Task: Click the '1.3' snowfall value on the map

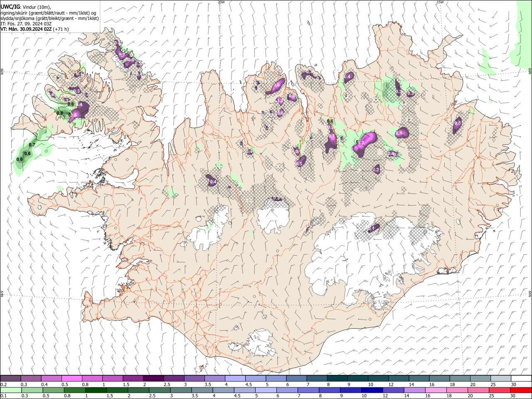Action: 360,143
